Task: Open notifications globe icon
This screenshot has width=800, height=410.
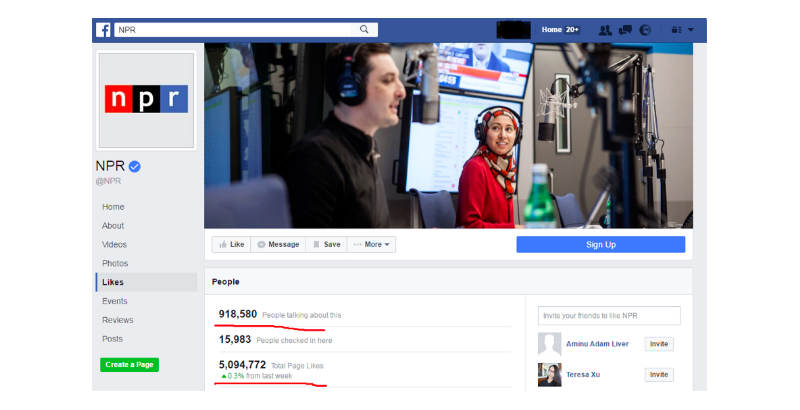Action: pos(645,30)
